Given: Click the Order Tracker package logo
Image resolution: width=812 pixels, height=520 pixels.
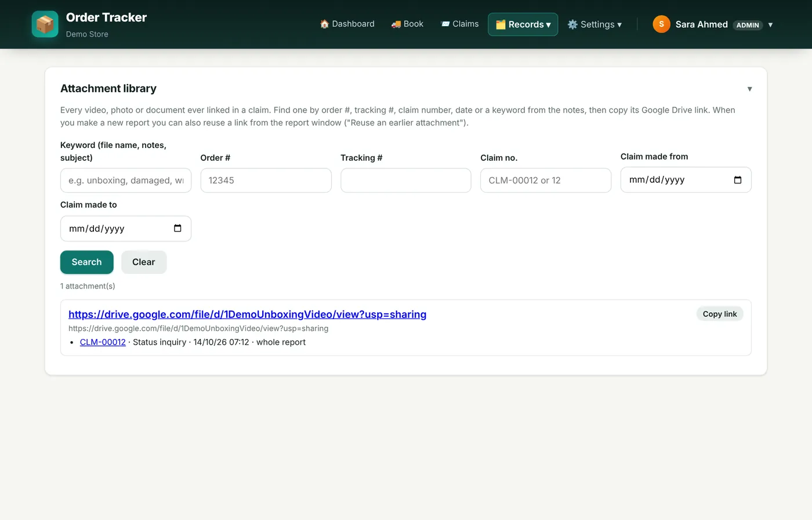Looking at the screenshot, I should click(45, 24).
